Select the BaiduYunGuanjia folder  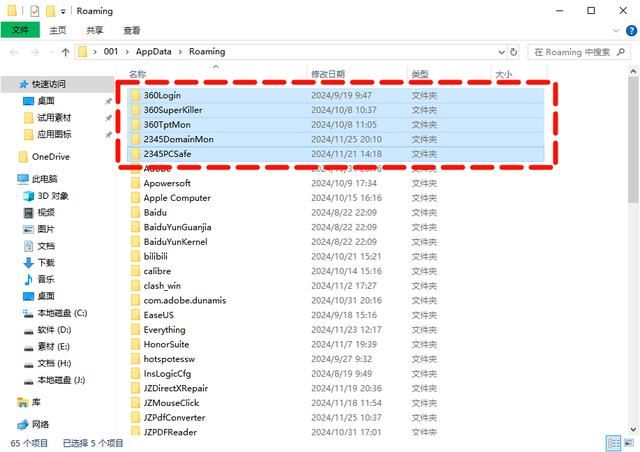pyautogui.click(x=177, y=227)
